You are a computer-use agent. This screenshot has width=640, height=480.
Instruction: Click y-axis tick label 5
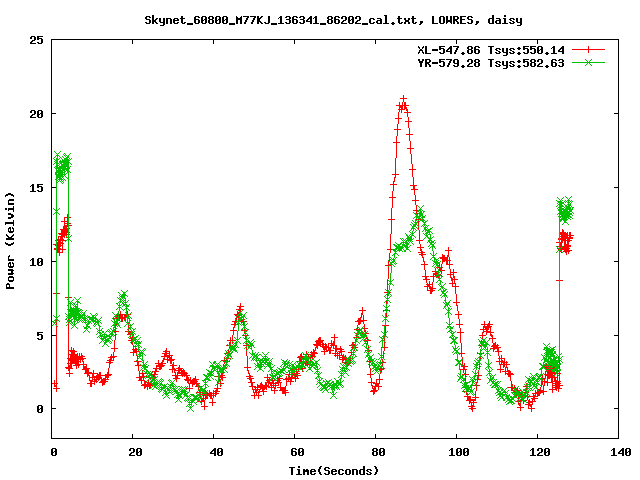40,336
